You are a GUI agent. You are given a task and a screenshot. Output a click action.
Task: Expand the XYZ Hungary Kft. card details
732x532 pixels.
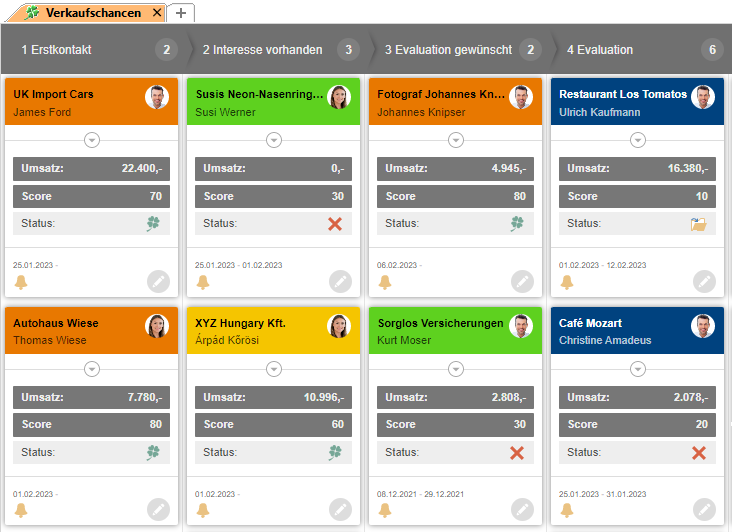pyautogui.click(x=274, y=368)
